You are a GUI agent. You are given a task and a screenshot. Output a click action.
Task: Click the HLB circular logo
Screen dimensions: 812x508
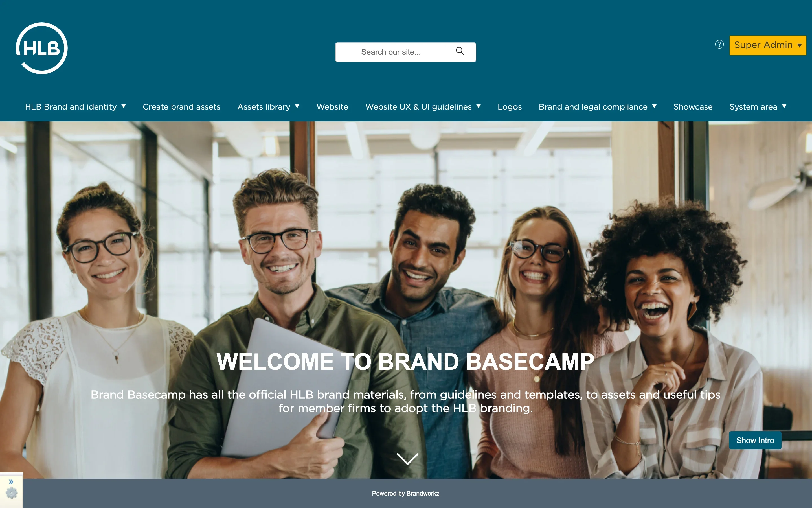coord(42,48)
